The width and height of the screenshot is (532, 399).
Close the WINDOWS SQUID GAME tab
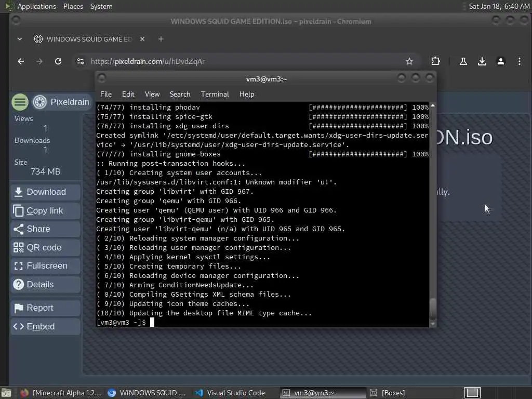(142, 39)
